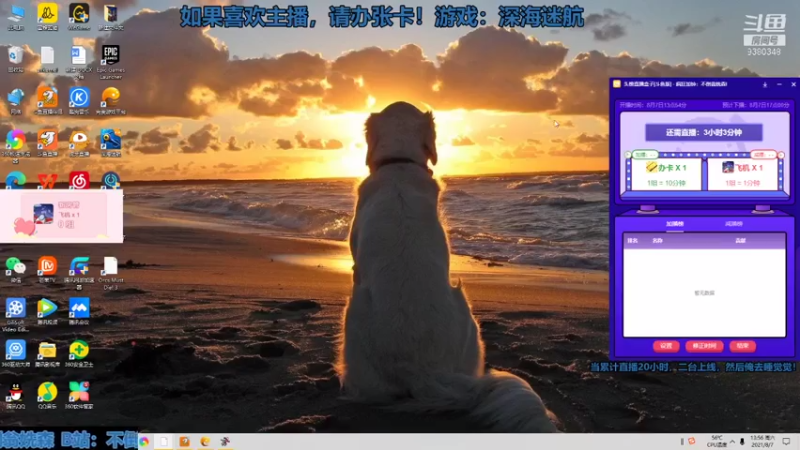Open the blank white file beside Recycle Bin

point(47,59)
